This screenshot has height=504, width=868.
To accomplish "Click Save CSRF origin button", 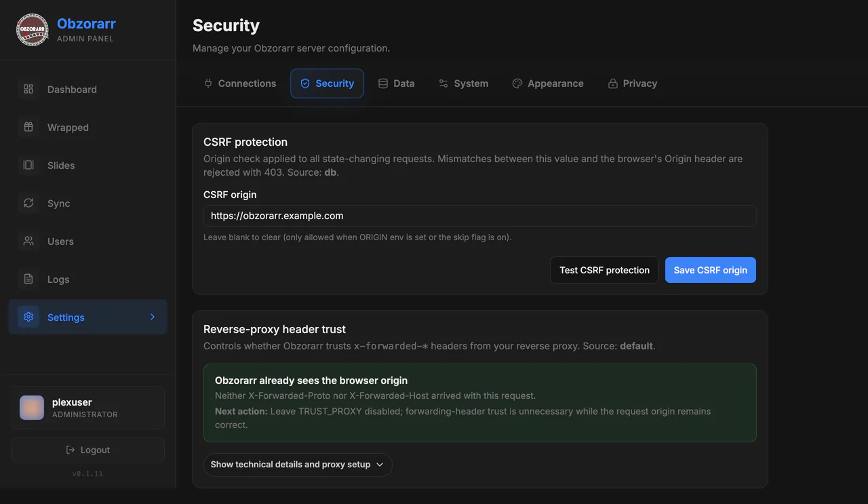I will pyautogui.click(x=711, y=270).
